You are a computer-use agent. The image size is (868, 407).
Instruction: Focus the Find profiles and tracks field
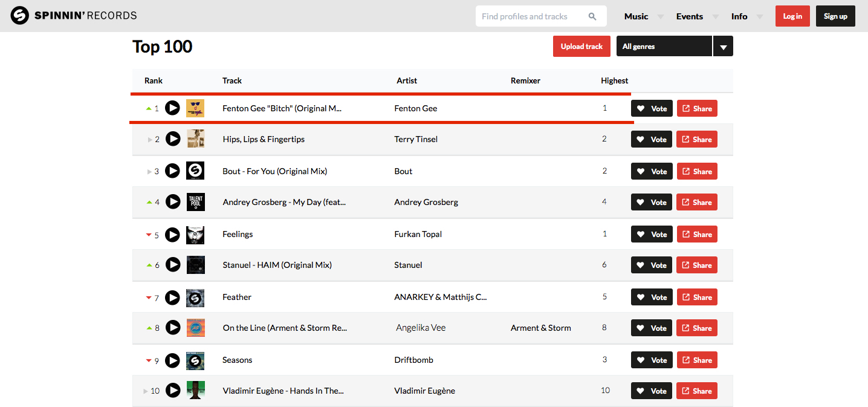point(541,16)
